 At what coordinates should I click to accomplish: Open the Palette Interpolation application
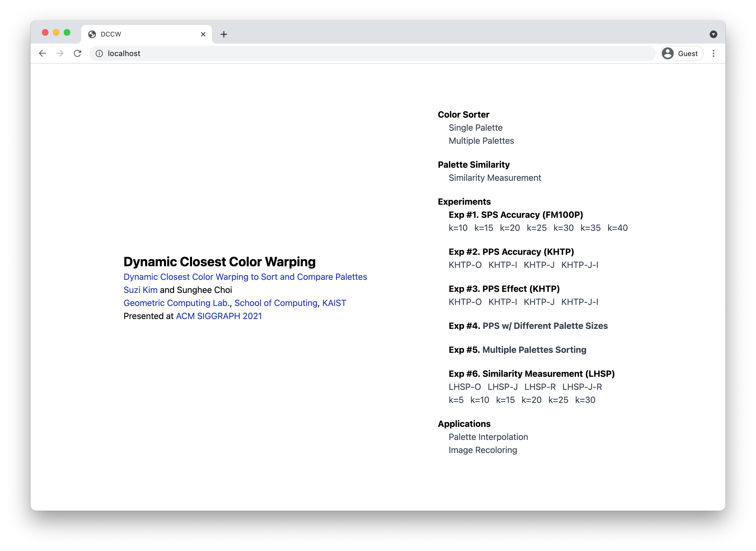[488, 437]
